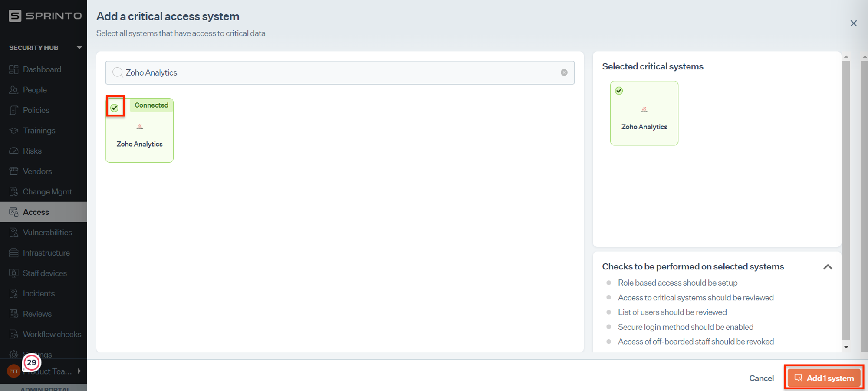Open Infrastructure menu item
Image resolution: width=868 pixels, height=391 pixels.
(43, 253)
